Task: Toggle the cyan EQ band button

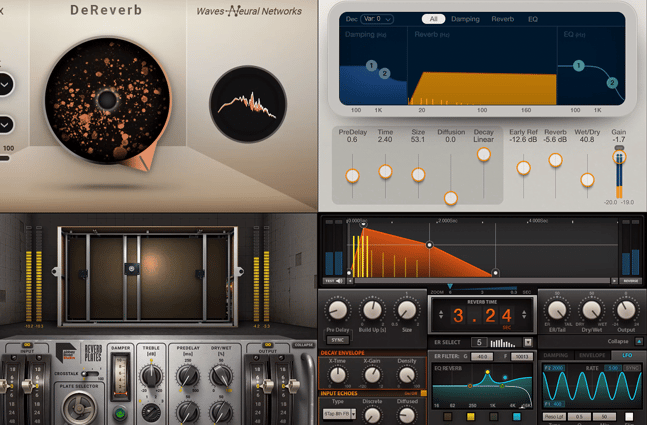Action: pos(517,417)
